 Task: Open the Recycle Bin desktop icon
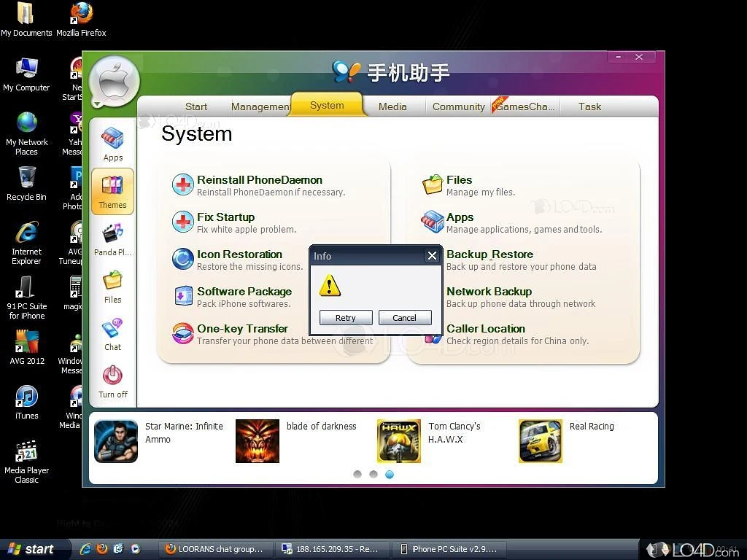coord(27,183)
